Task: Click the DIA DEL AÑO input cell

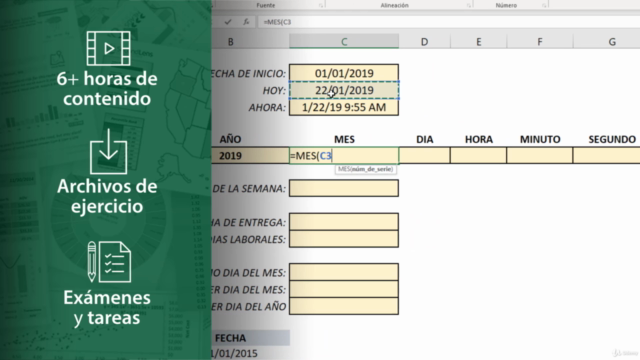Action: click(344, 306)
